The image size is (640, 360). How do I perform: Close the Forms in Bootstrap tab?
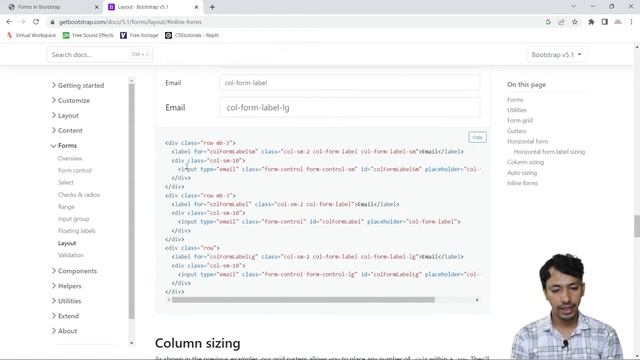97,7
